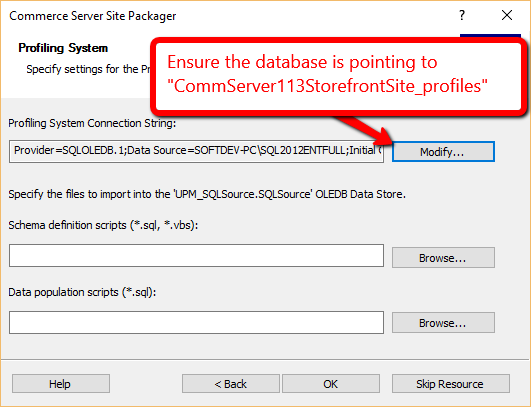Select the Profiling System connection string field
Screen dimensions: 531x407
[x=196, y=151]
